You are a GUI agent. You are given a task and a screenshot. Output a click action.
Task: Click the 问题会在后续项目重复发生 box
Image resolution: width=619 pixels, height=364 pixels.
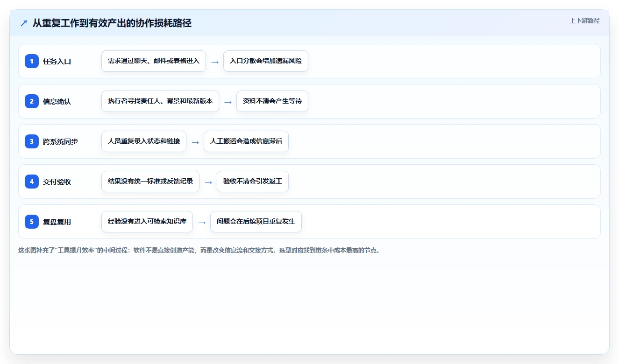pos(256,222)
